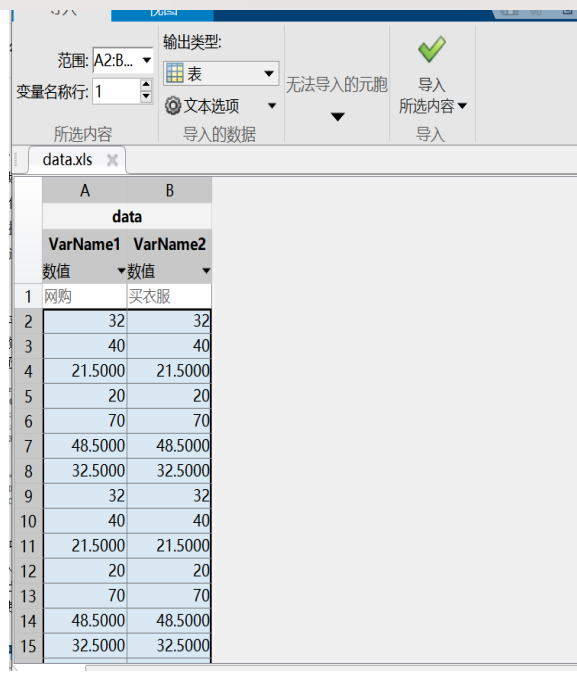Select column A header
The width and height of the screenshot is (577, 674).
tap(85, 190)
